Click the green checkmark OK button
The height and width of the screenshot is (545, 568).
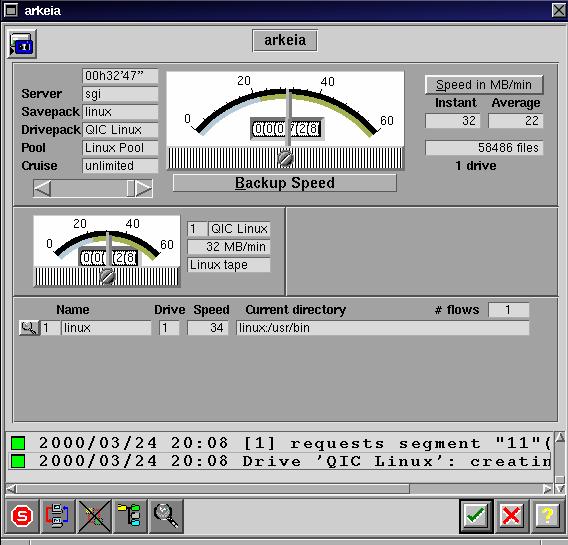(x=476, y=516)
